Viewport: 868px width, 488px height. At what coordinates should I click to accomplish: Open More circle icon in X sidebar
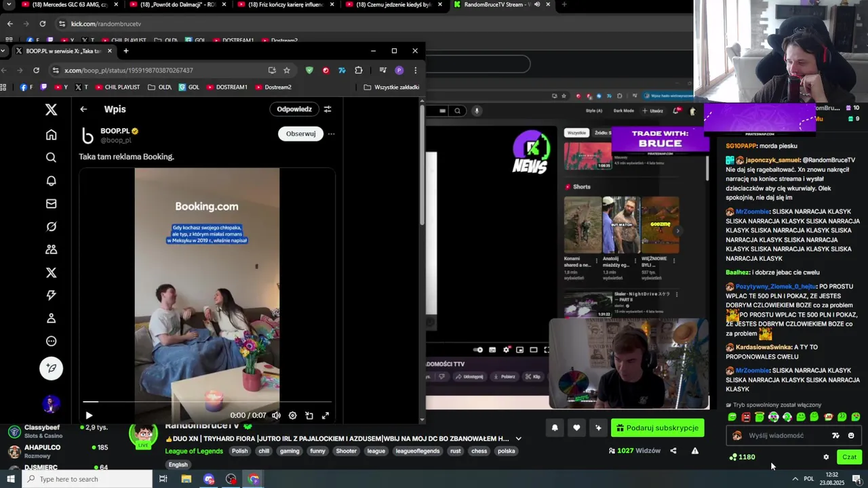[51, 342]
